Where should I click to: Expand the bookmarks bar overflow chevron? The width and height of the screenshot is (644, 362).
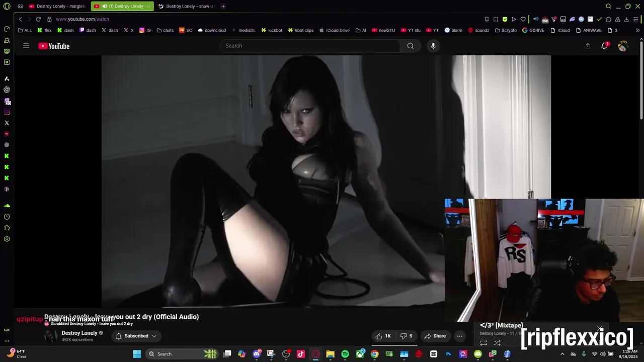[x=638, y=30]
